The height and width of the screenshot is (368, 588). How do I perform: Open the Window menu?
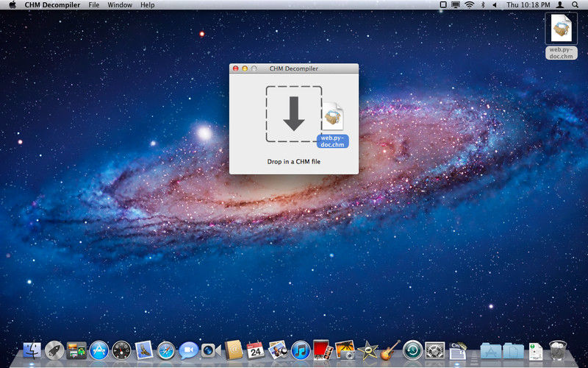point(120,5)
